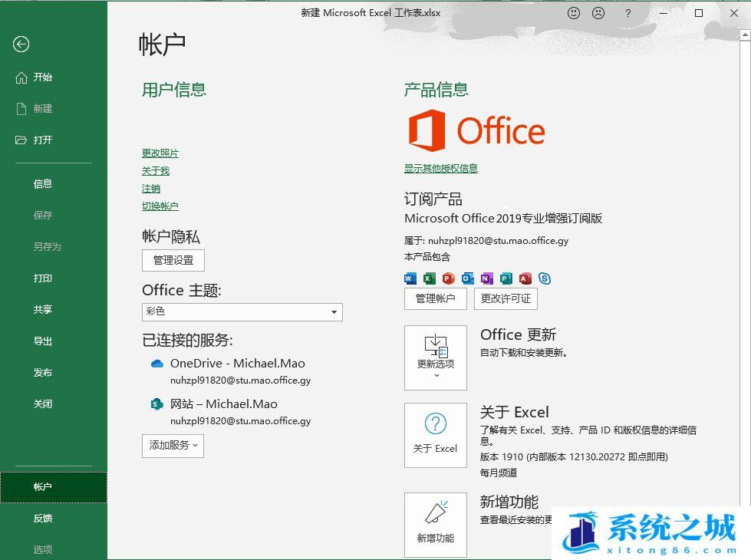Select 关闭 in the sidebar
This screenshot has width=751, height=560.
point(43,404)
